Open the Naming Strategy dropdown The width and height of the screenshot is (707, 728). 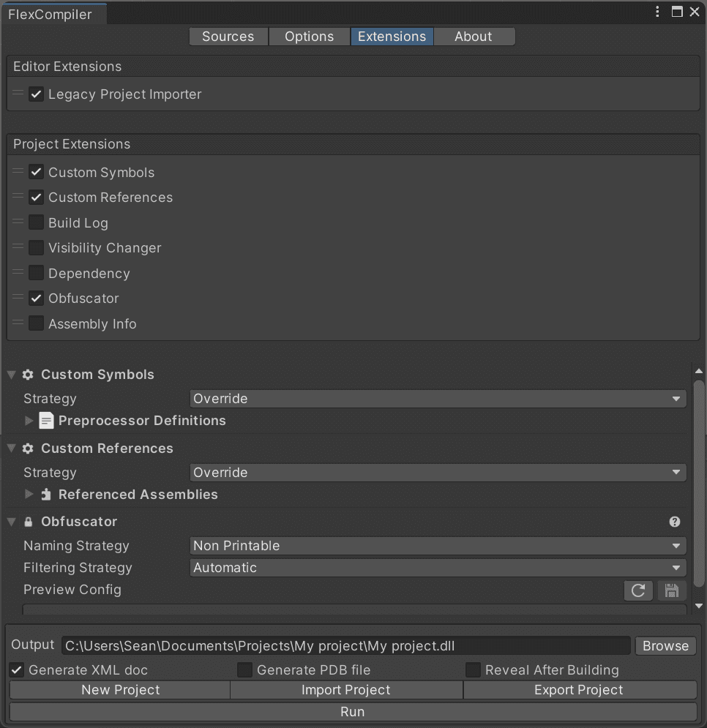[438, 546]
